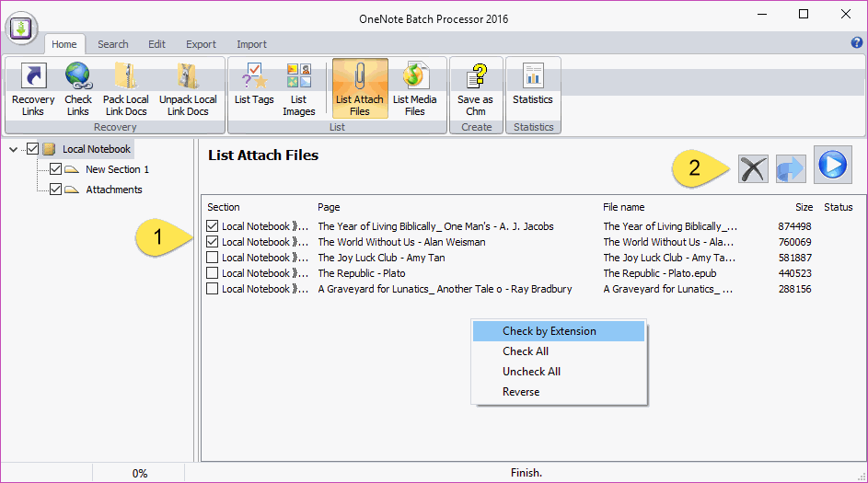Uncheck The Year of Living Biblically row
The height and width of the screenshot is (483, 868).
[212, 225]
